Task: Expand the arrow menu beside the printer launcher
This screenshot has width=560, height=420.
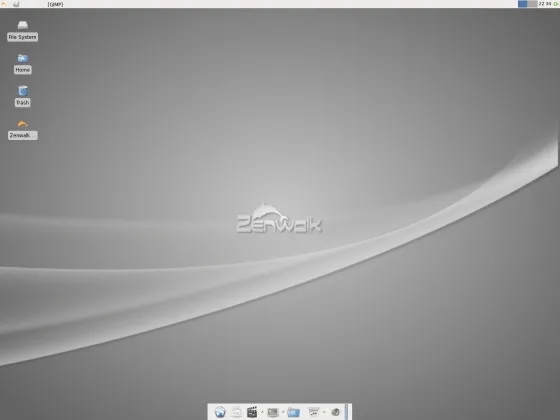Action: pyautogui.click(x=324, y=412)
